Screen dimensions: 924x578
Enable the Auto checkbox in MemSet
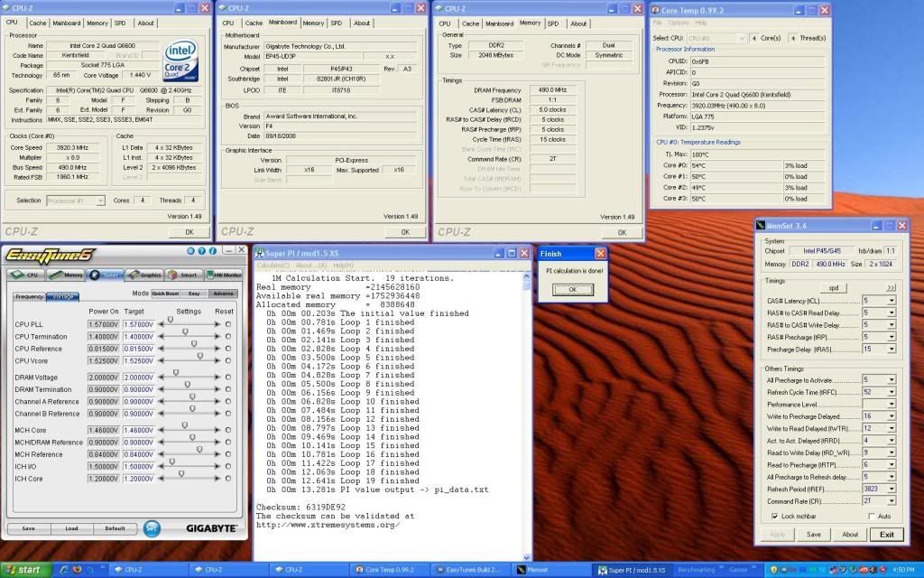872,516
